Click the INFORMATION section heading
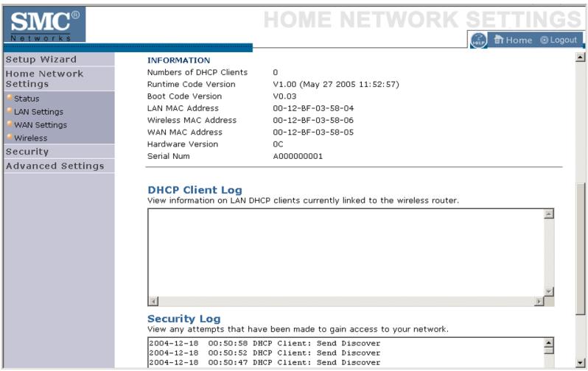588x371 pixels. 178,60
